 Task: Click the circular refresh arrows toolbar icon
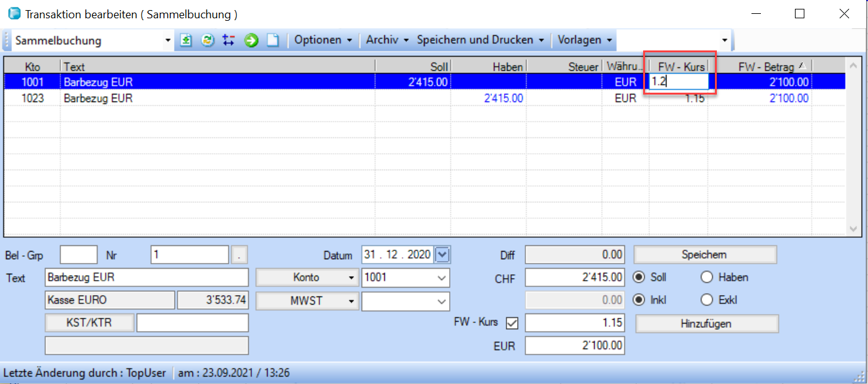pyautogui.click(x=207, y=40)
